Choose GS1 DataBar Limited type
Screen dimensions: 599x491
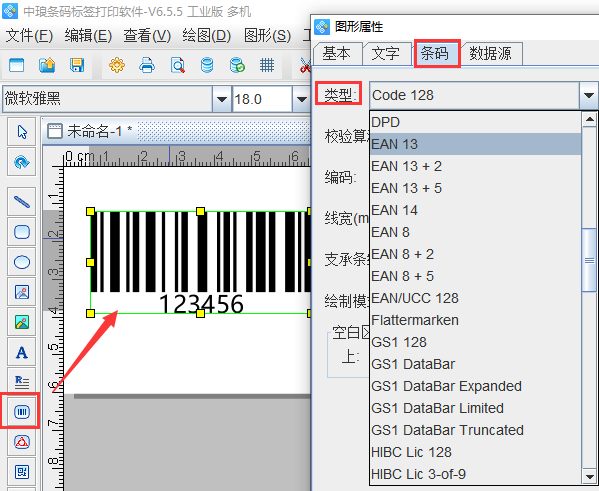point(475,408)
